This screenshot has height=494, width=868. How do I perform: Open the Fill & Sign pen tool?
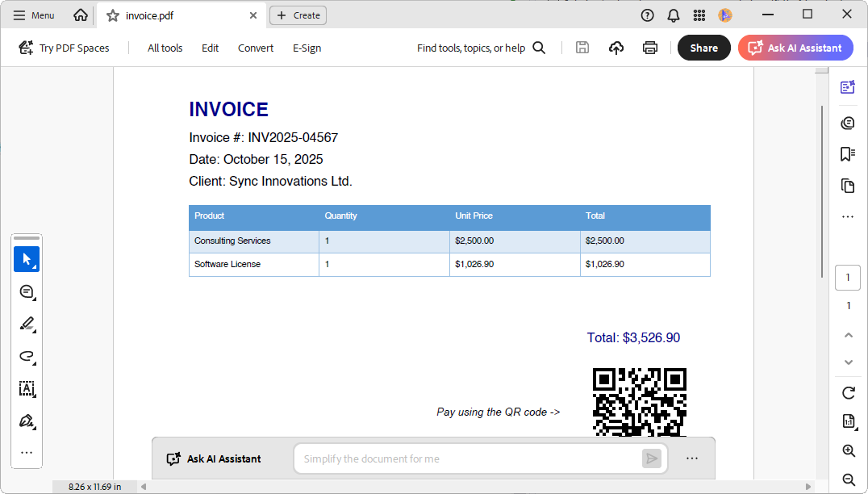[27, 421]
